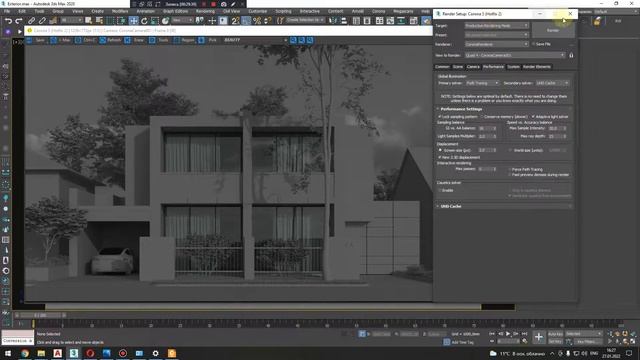Click the Refresh icon in frame buffer
640x360 pixels.
(x=103, y=40)
